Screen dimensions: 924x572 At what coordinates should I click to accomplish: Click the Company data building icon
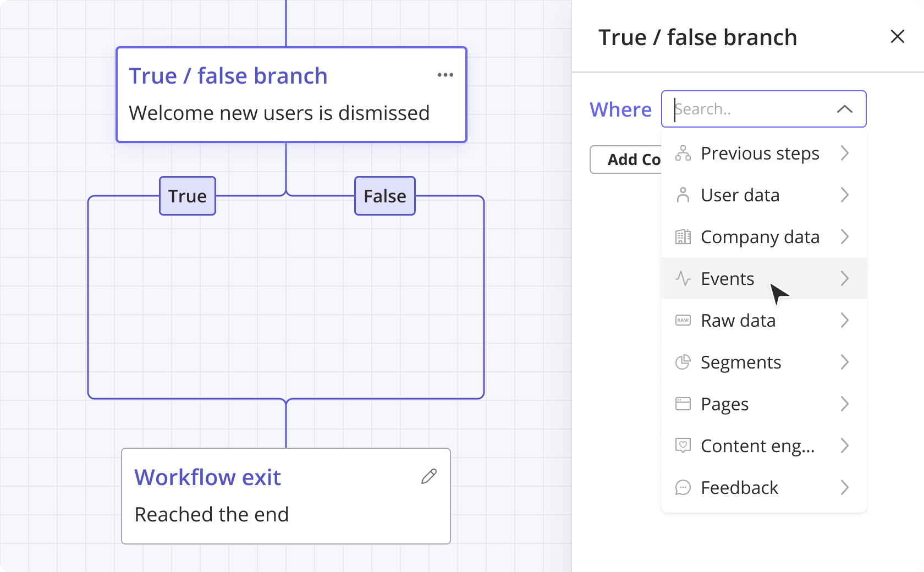683,237
